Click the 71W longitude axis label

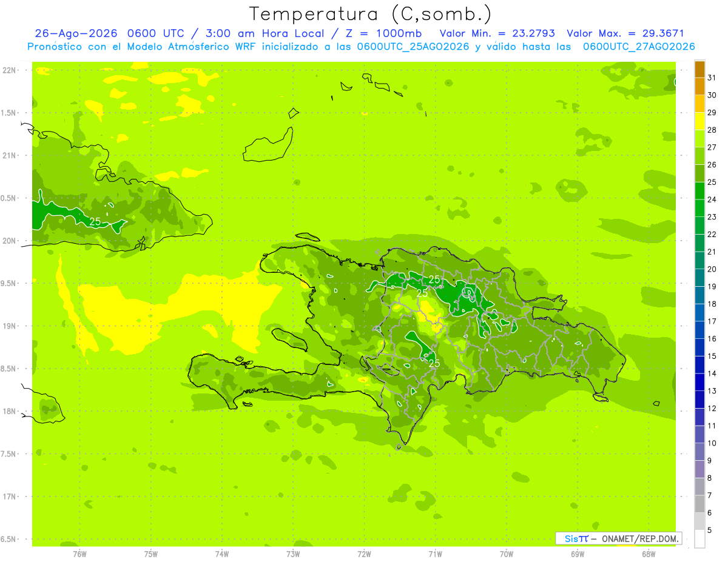coord(436,554)
